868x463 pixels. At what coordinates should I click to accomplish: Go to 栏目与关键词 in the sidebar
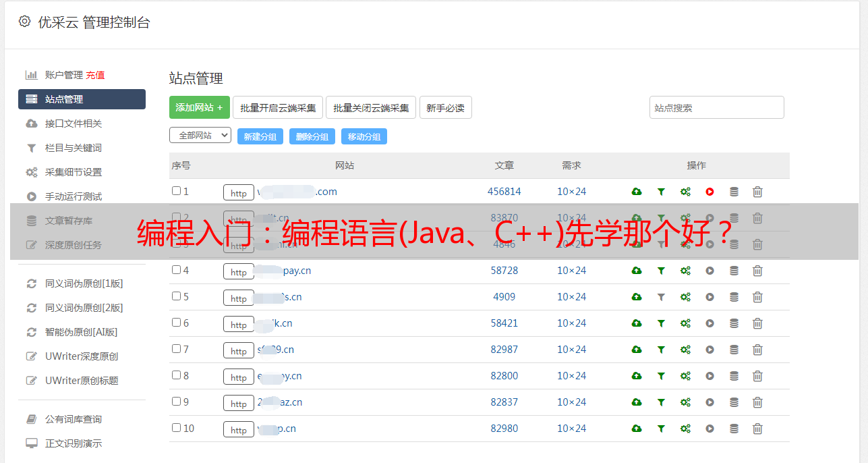(74, 148)
